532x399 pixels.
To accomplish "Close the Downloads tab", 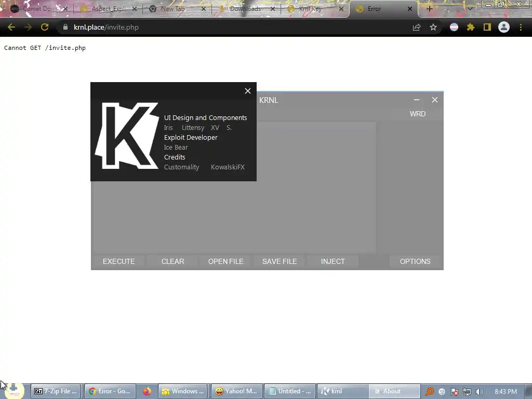I will click(272, 9).
